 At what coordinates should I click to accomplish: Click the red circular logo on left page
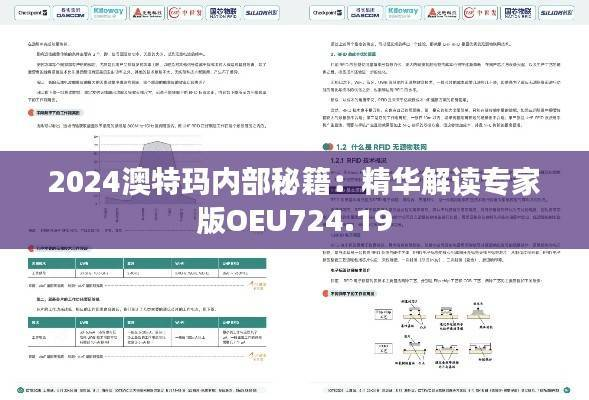point(185,13)
